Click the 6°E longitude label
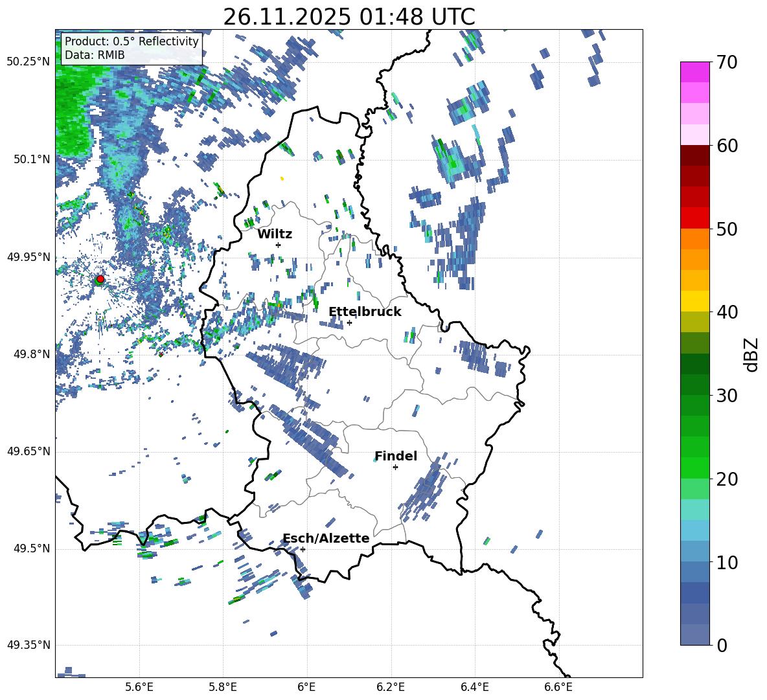 click(306, 687)
